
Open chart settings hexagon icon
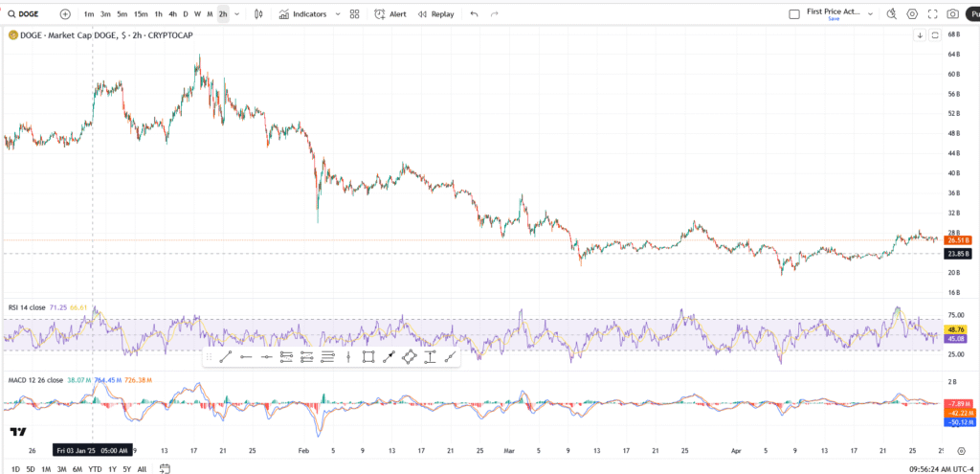(911, 14)
